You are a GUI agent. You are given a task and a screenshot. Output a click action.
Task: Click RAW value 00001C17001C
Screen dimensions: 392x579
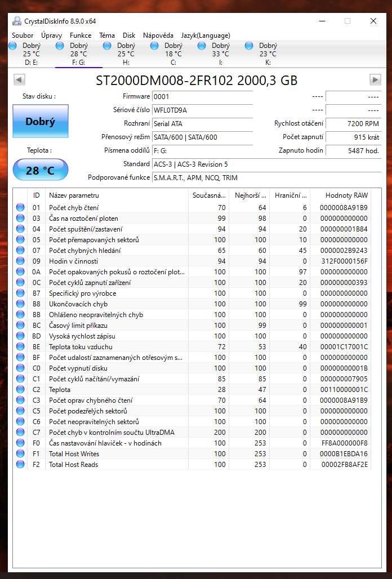click(344, 347)
